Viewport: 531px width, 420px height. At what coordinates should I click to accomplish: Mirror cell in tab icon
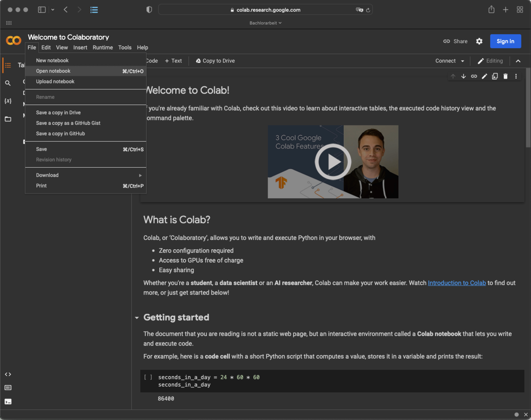pos(495,76)
